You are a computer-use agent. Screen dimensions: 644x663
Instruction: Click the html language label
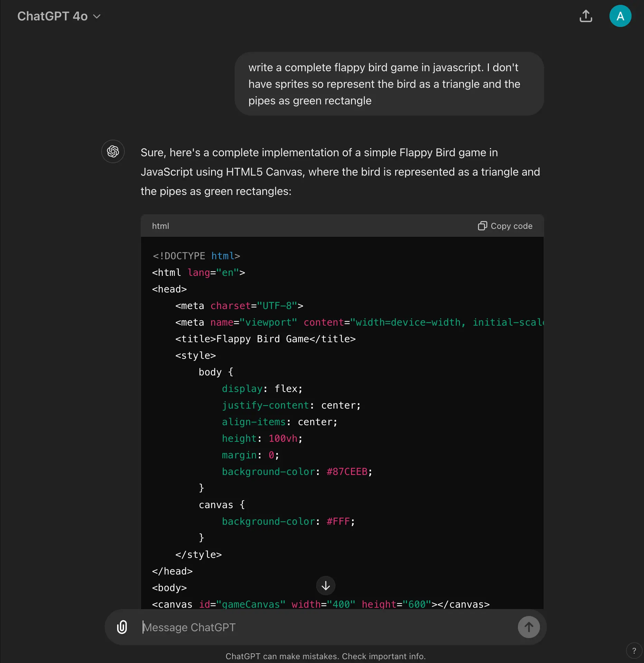[161, 226]
